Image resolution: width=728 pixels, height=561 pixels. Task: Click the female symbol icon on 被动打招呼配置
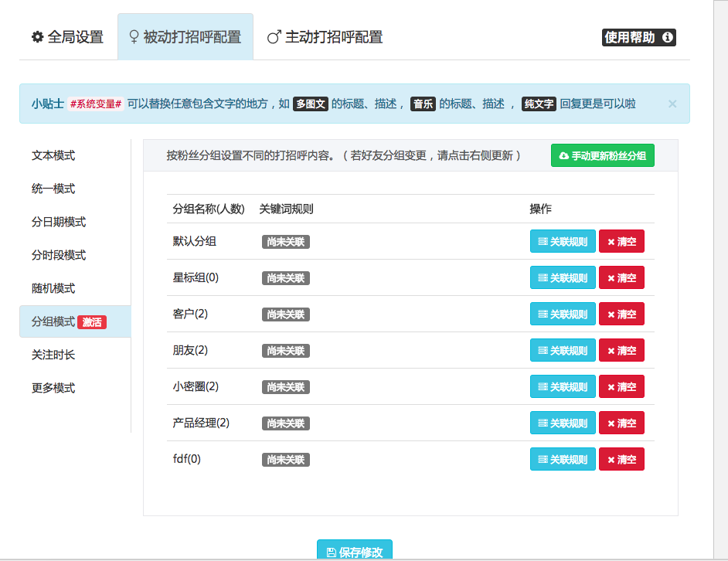pos(134,37)
